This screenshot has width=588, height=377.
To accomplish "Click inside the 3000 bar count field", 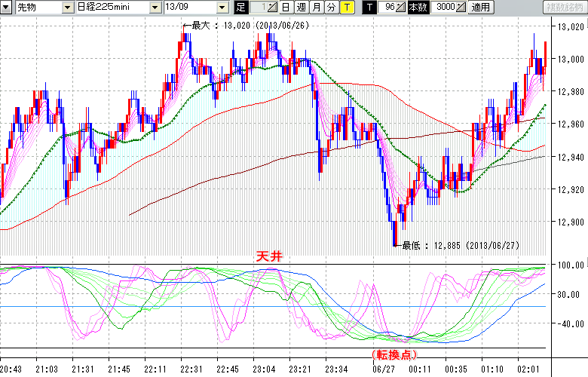I will click(x=444, y=8).
